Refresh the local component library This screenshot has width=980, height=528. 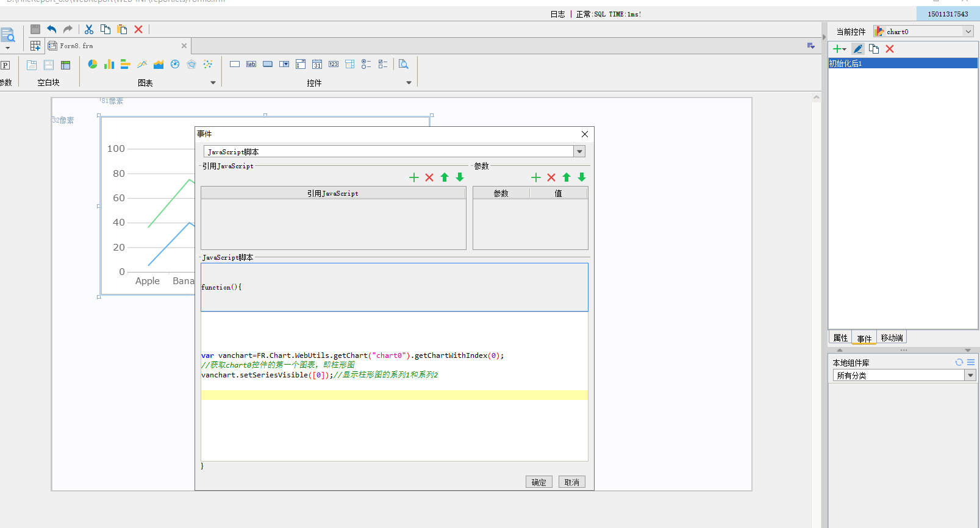click(x=959, y=362)
